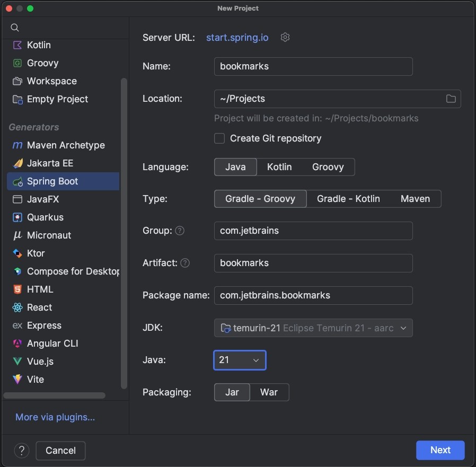
Task: Open the Server URL settings gear
Action: pos(285,37)
